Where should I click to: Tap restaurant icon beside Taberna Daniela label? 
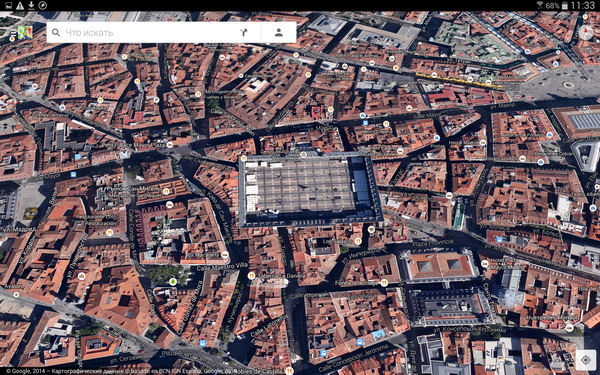[251, 276]
